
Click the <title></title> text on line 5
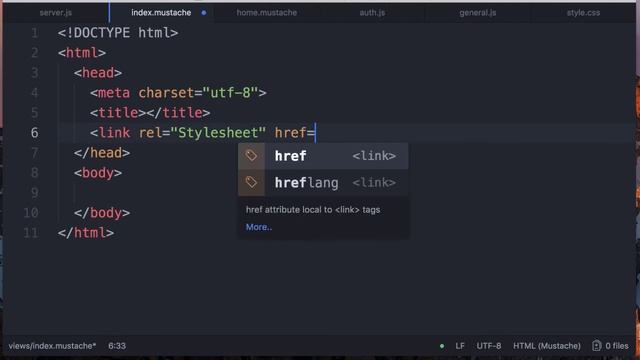pyautogui.click(x=150, y=113)
